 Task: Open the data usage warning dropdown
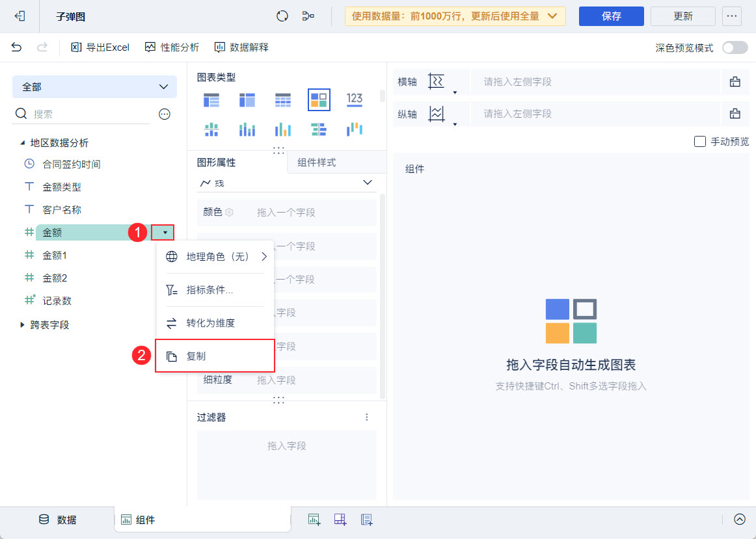point(455,16)
